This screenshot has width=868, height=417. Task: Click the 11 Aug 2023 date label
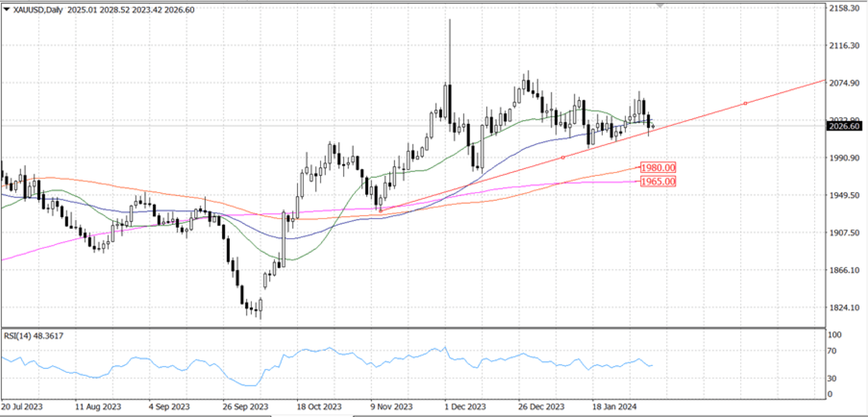pos(98,407)
